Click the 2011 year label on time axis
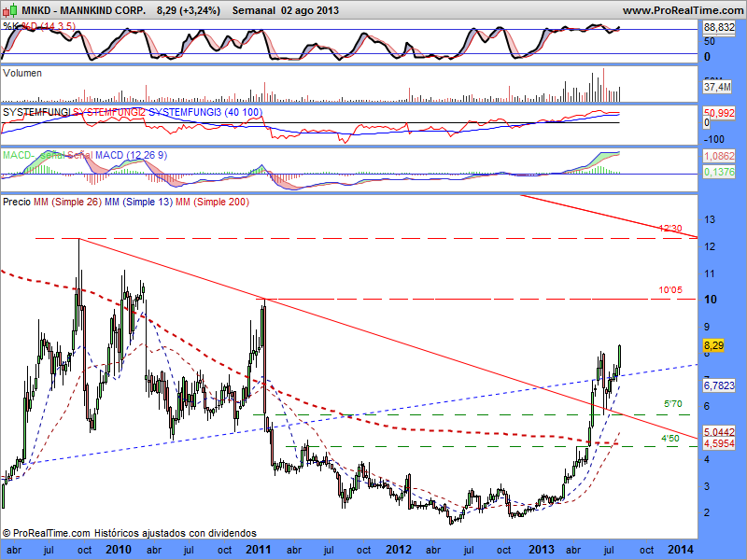 259,550
